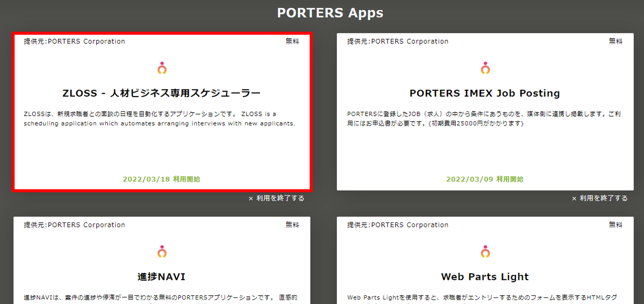Click 無料 label on the ZLOSS card
The height and width of the screenshot is (304, 644).
click(x=293, y=41)
